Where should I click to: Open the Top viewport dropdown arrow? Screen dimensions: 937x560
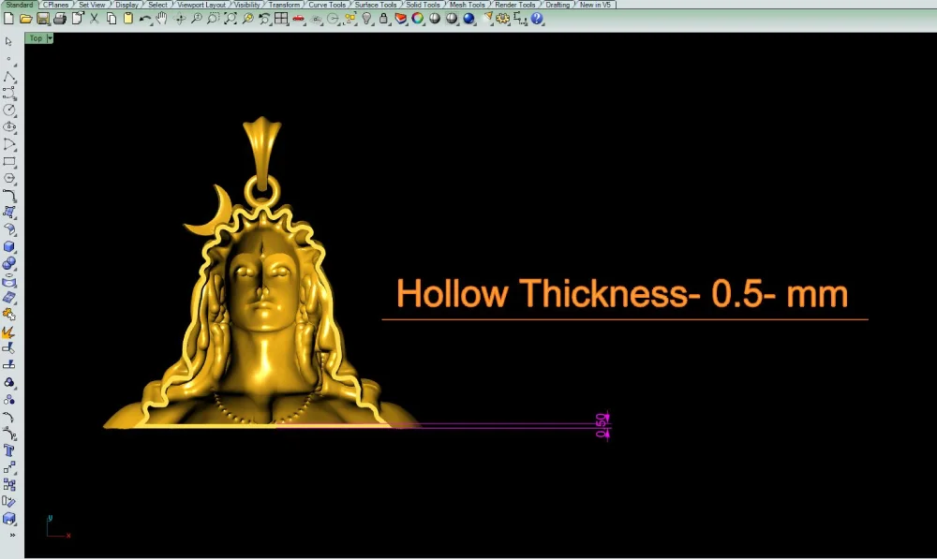(x=50, y=38)
